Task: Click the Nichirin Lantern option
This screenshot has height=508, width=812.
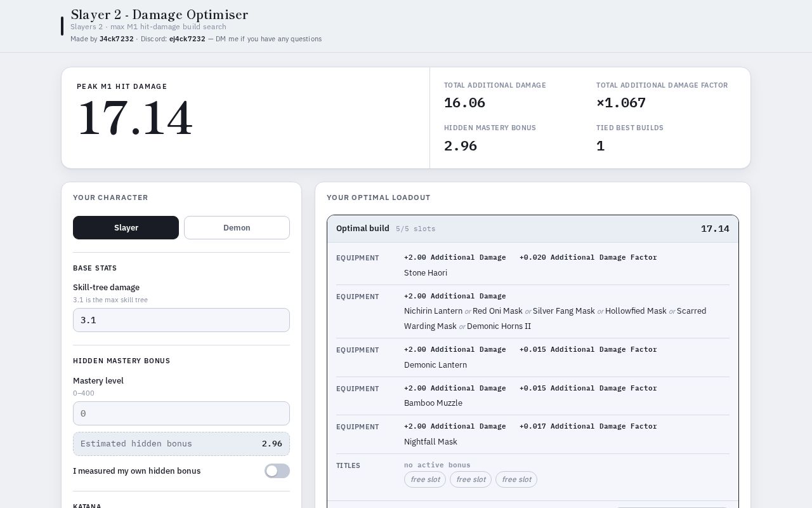Action: click(x=433, y=311)
